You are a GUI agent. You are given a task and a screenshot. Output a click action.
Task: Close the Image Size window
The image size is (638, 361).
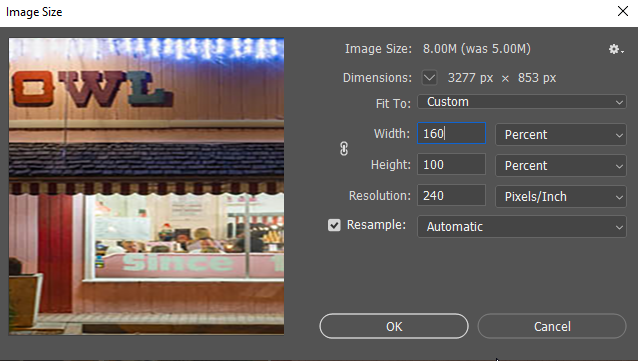tap(623, 11)
